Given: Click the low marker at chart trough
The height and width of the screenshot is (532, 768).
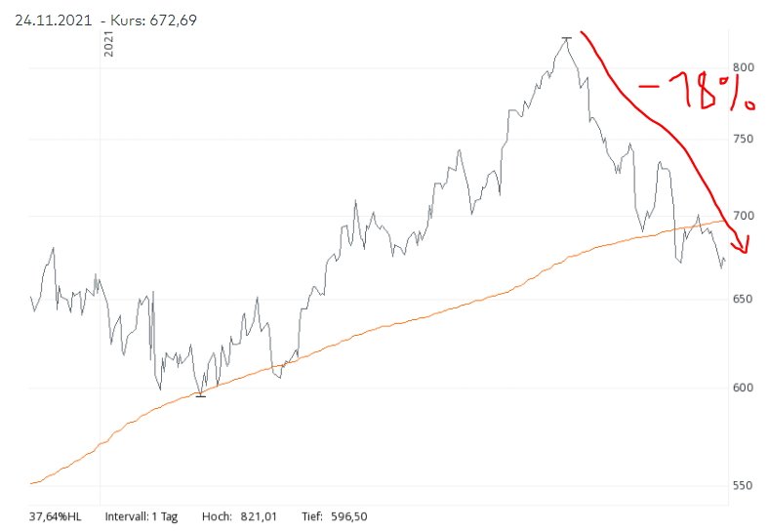Looking at the screenshot, I should coord(201,394).
